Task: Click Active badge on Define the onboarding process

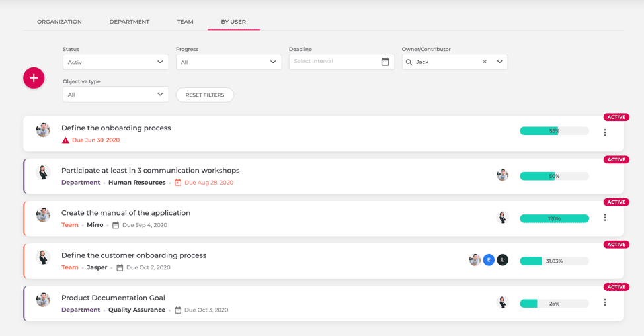Action: click(x=616, y=118)
